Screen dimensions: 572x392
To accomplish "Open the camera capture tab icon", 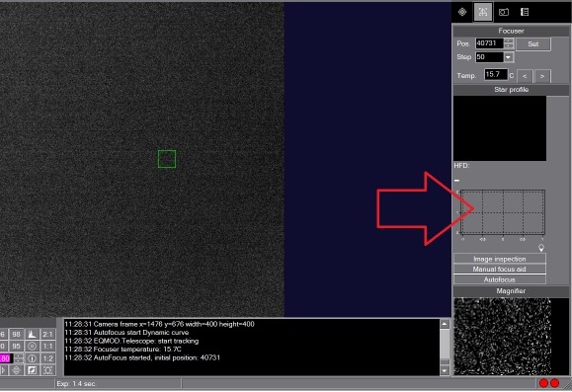I will [504, 12].
